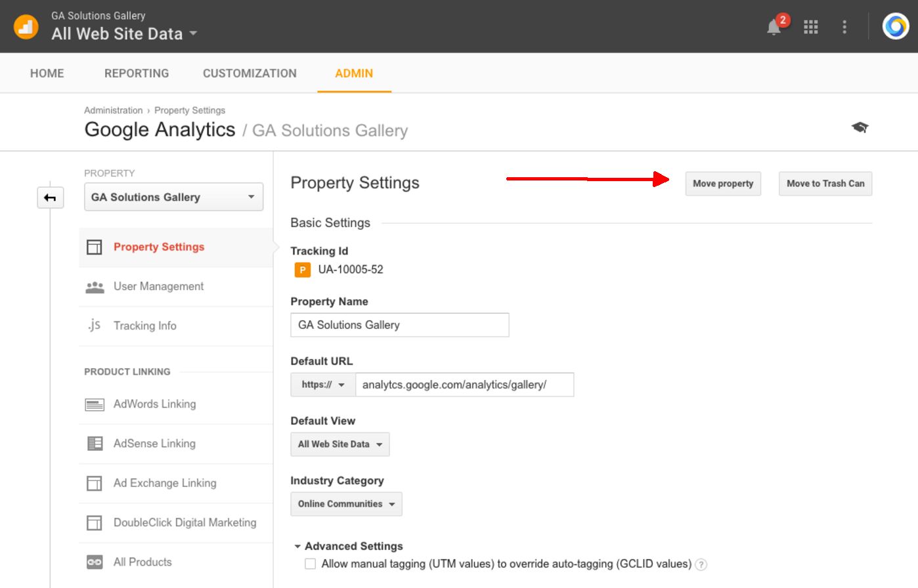Image resolution: width=918 pixels, height=588 pixels.
Task: Click the AdWords Linking sidebar icon
Action: click(x=94, y=404)
